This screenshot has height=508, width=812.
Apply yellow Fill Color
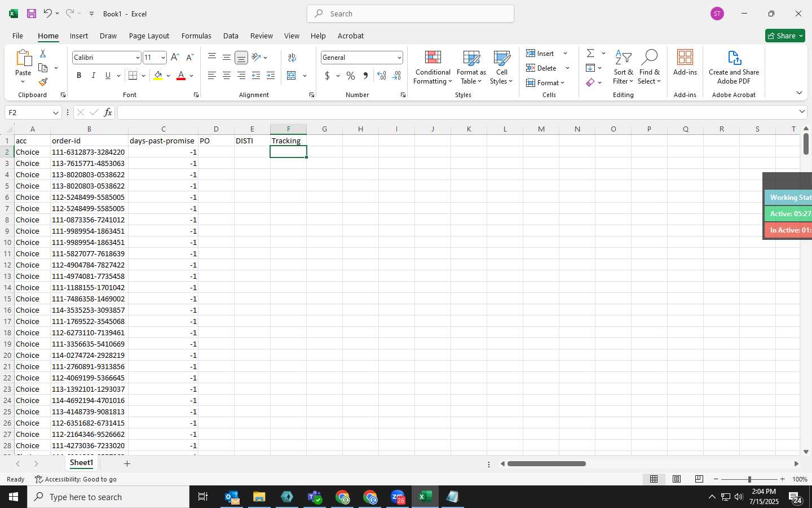[x=158, y=76]
